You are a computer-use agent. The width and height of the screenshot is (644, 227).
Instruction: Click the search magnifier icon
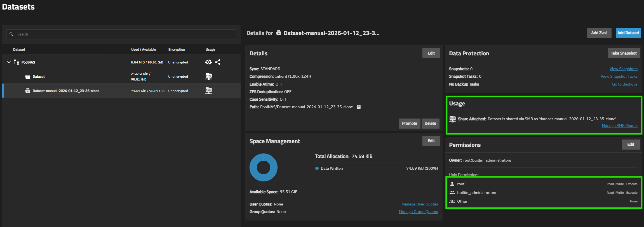(x=11, y=34)
